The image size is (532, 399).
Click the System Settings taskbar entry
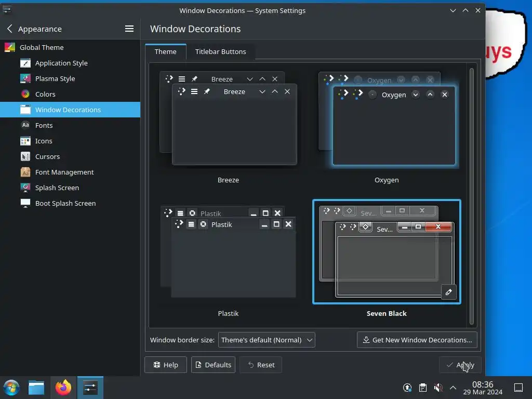(90, 388)
